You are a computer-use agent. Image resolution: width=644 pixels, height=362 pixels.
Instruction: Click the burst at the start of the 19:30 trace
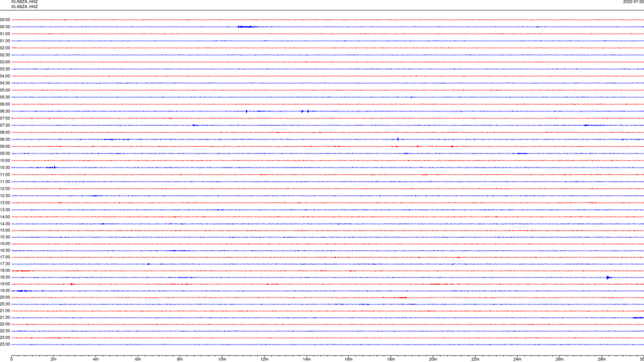[23, 291]
